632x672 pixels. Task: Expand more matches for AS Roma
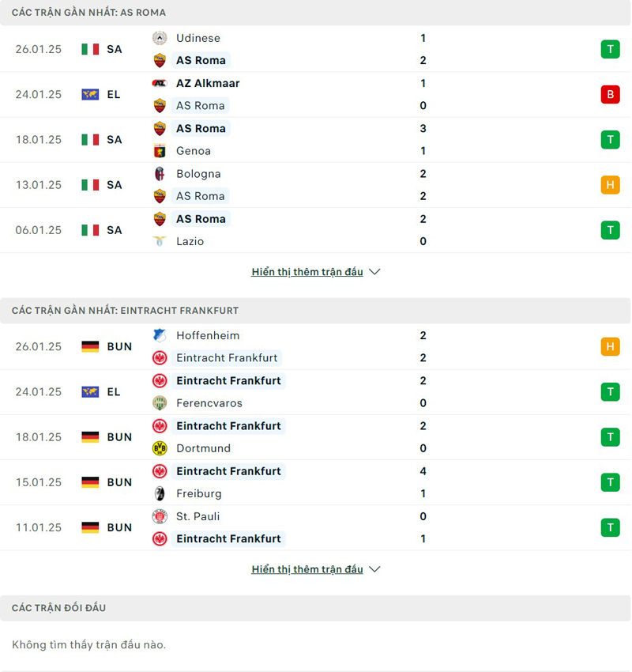click(x=307, y=271)
